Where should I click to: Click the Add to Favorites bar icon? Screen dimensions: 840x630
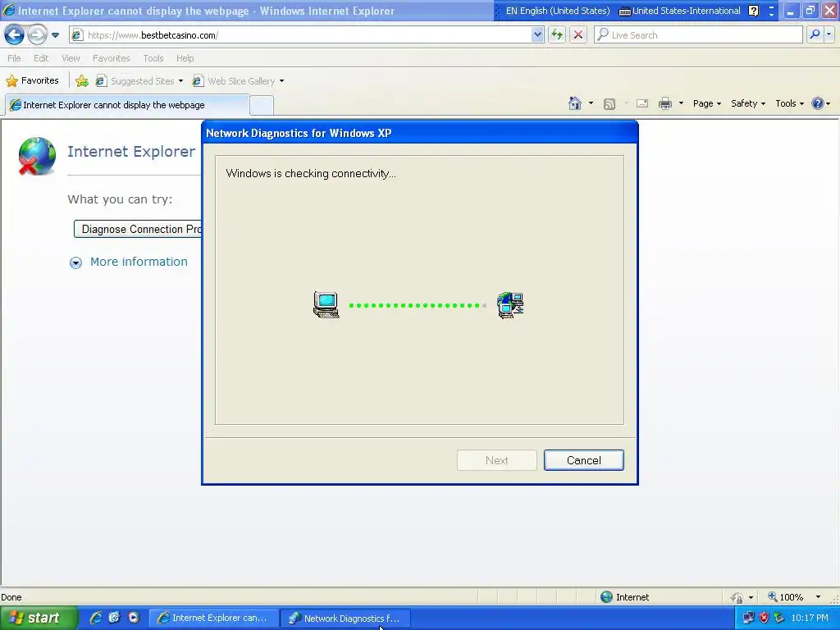[82, 81]
